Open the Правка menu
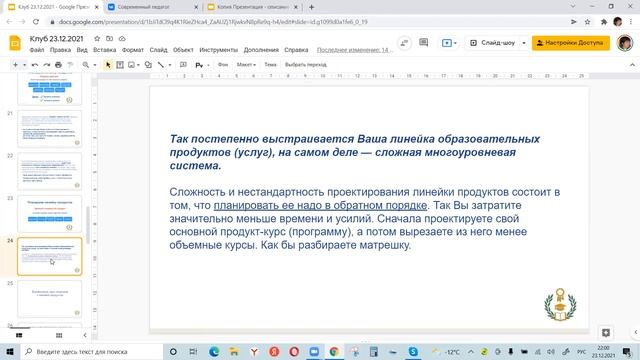 (x=60, y=50)
